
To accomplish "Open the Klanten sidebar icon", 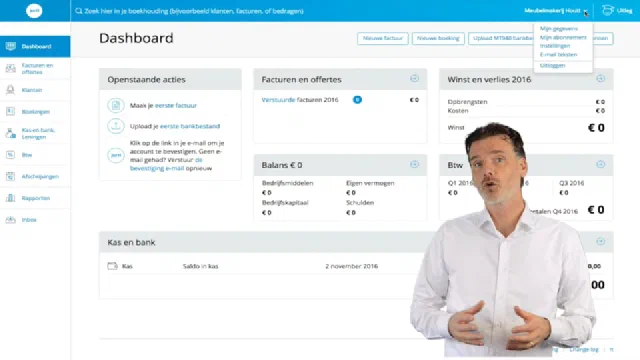I will [x=11, y=90].
